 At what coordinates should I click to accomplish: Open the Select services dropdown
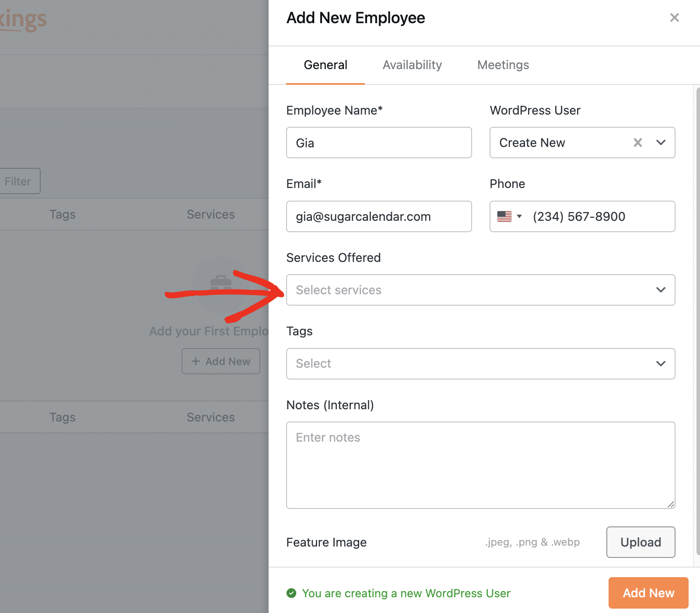coord(480,290)
